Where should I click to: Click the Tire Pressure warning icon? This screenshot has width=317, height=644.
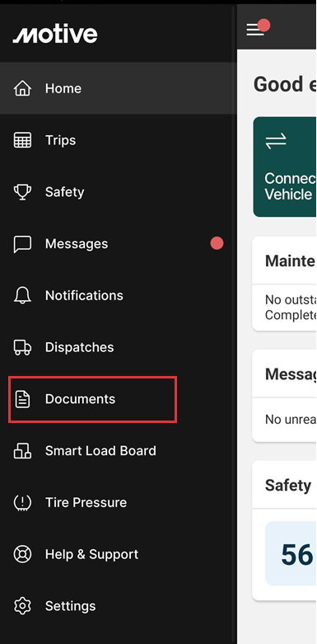pos(22,503)
